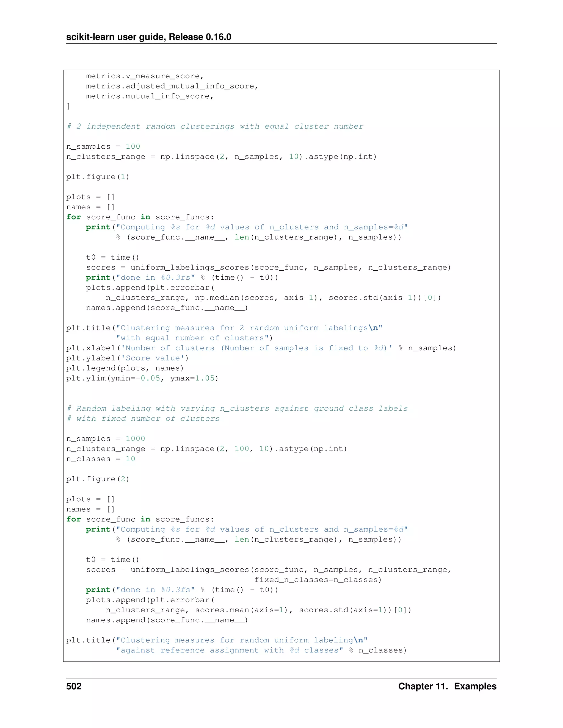Click the line 'plt.title("Clustering measures for 2 random uniform labelings'
The height and width of the screenshot is (728, 563).
click(225, 328)
